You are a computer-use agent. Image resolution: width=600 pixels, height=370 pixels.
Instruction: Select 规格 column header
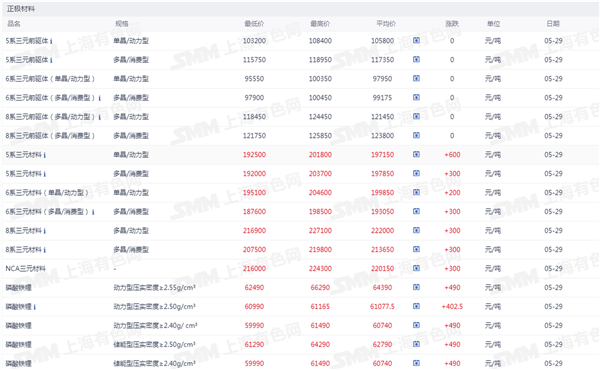point(122,24)
